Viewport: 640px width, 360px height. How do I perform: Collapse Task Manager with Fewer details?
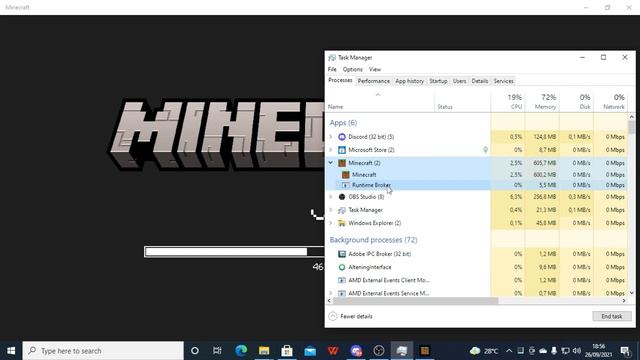coord(351,316)
